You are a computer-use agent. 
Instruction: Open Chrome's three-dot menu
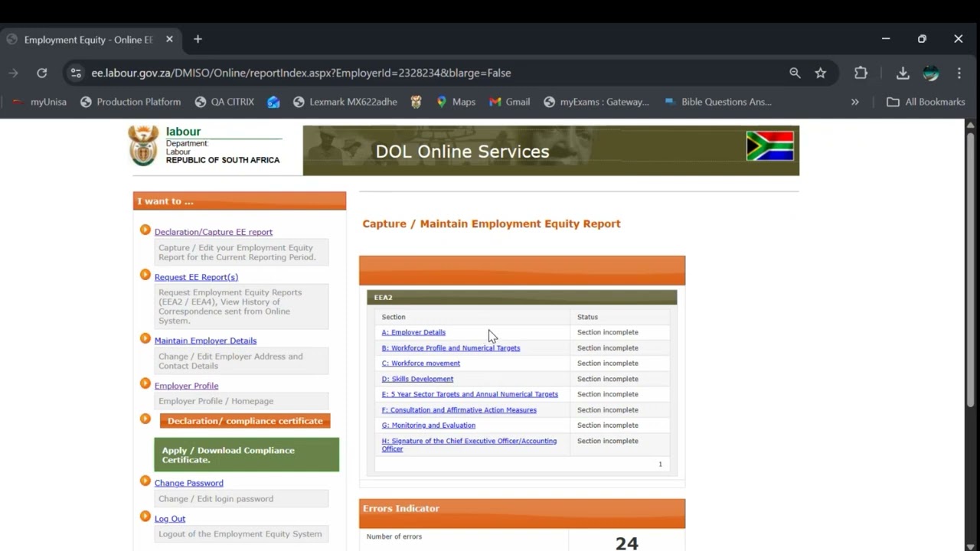point(959,73)
